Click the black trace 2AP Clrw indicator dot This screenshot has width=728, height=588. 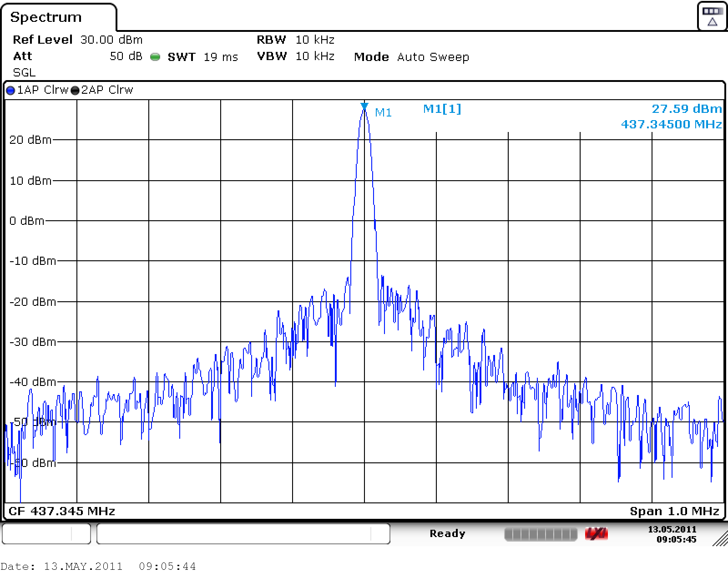(75, 90)
